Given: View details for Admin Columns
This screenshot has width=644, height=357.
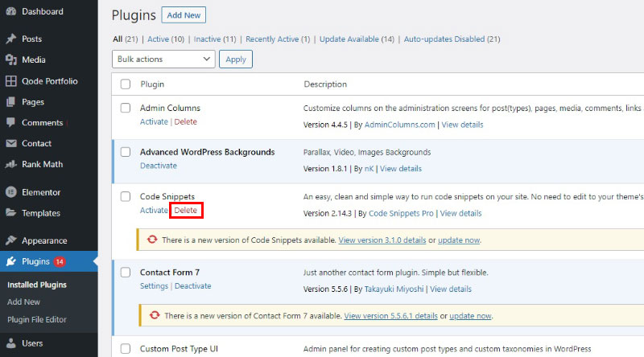Looking at the screenshot, I should 462,125.
